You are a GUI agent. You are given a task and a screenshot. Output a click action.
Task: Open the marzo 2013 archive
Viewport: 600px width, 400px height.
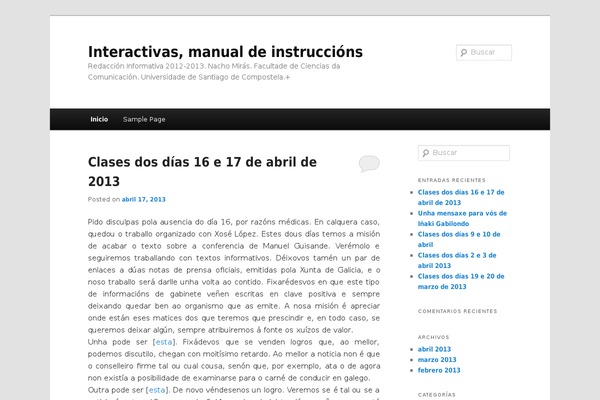pyautogui.click(x=436, y=360)
